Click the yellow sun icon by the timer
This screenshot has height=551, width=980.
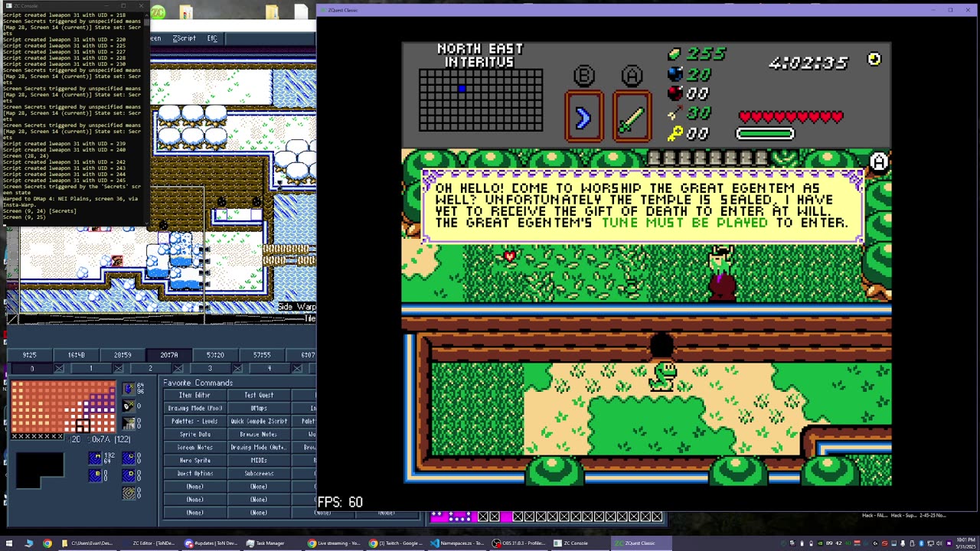874,60
